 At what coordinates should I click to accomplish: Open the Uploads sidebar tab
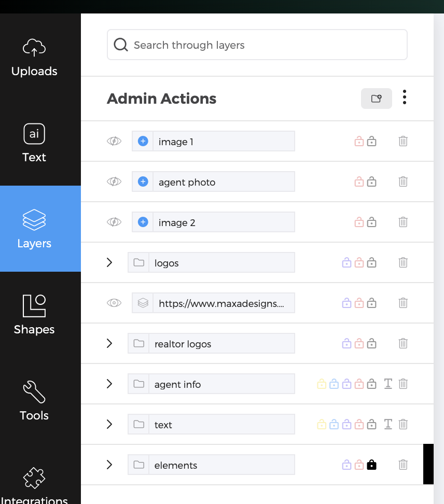click(x=34, y=58)
